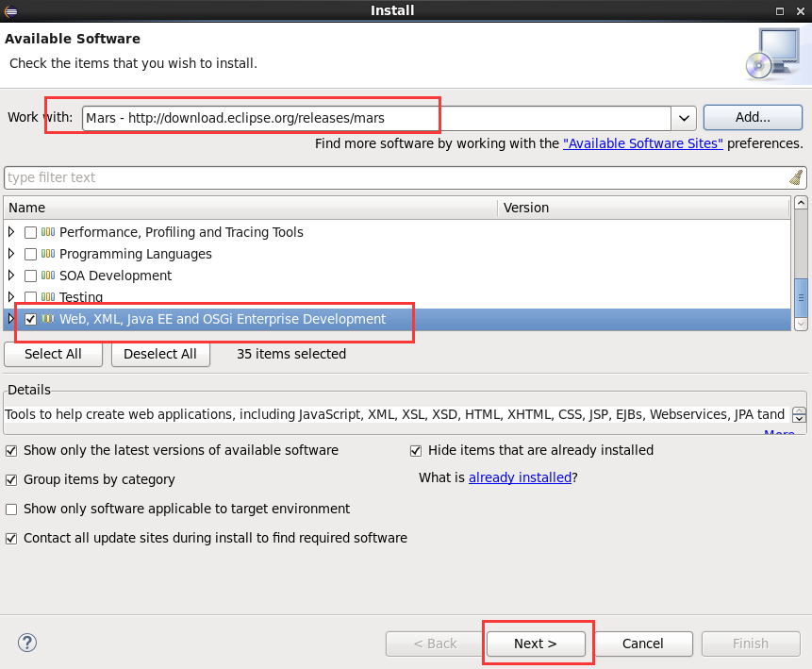Click the Version column header
Screen dimensions: 812x669
(643, 208)
